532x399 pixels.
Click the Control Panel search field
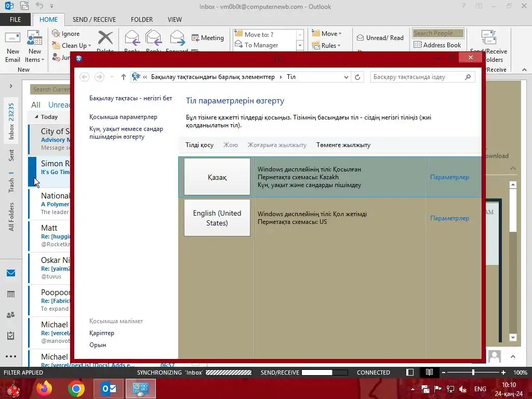pos(422,77)
